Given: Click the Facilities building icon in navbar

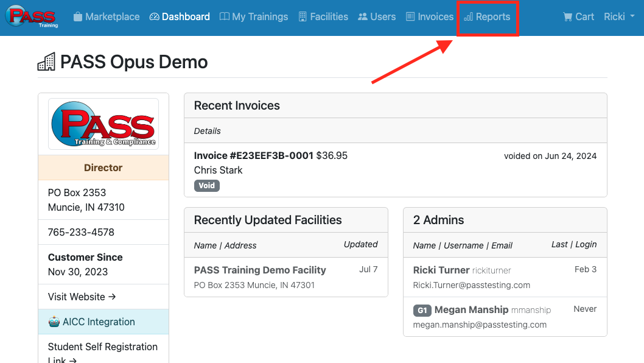Looking at the screenshot, I should (x=303, y=17).
